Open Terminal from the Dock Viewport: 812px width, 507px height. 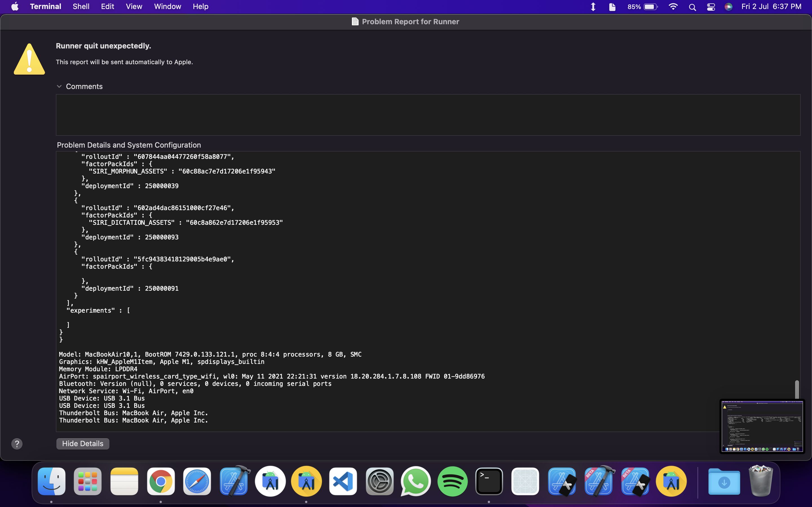[x=489, y=481]
